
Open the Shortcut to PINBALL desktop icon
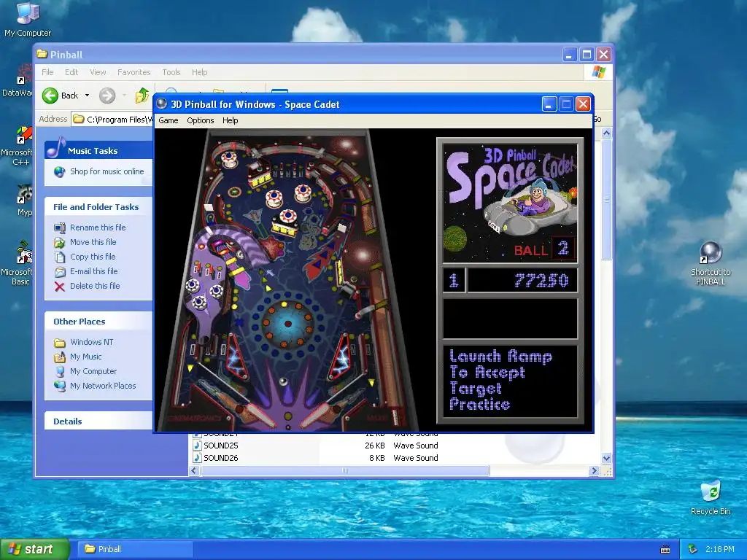711,263
